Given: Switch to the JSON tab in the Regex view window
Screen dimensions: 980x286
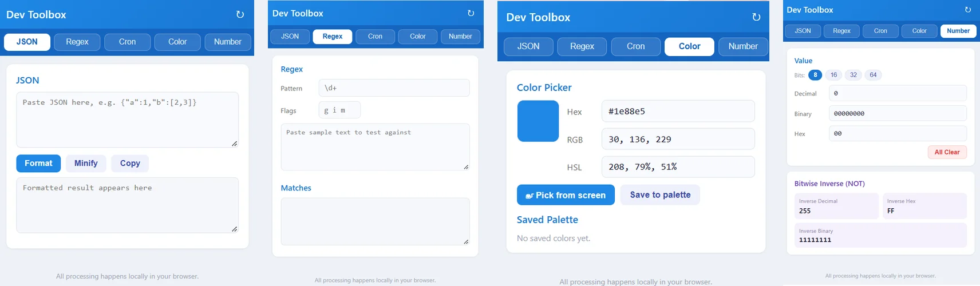Looking at the screenshot, I should pos(290,37).
